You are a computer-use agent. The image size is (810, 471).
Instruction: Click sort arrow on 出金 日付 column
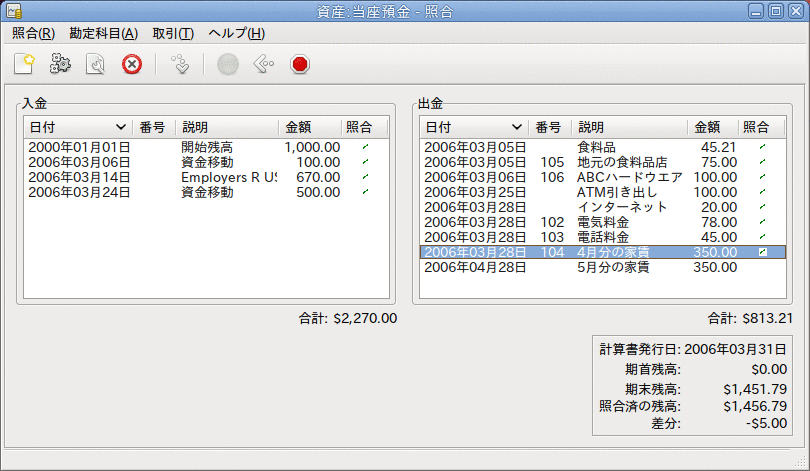coord(517,127)
